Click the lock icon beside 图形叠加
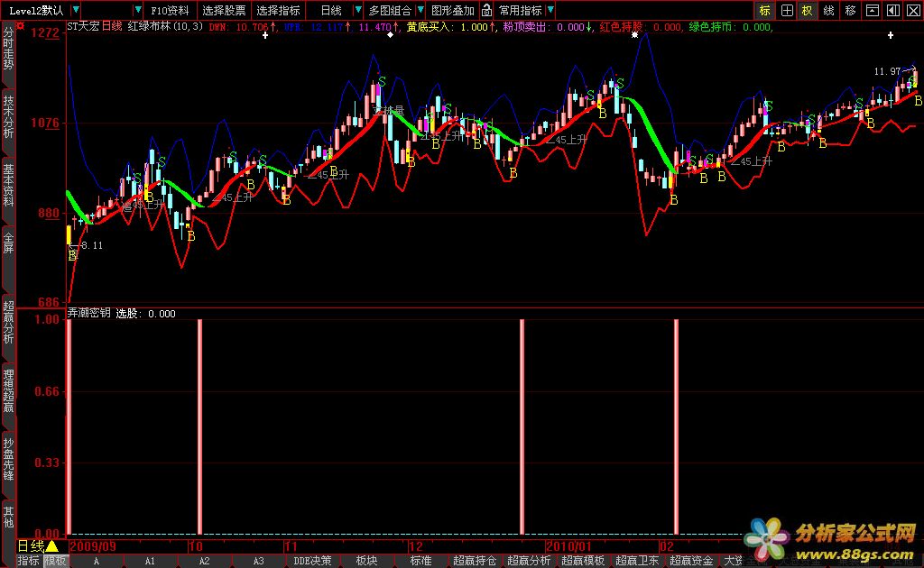This screenshot has width=924, height=568. [486, 11]
